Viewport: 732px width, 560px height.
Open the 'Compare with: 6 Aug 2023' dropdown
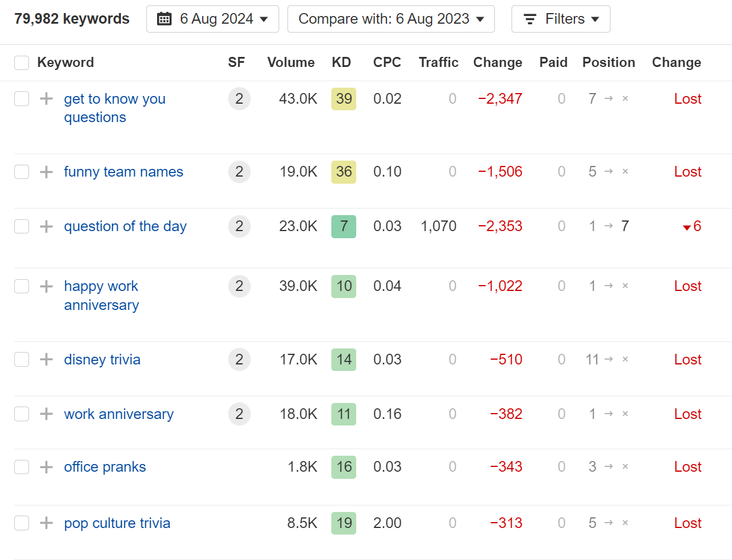pos(391,18)
